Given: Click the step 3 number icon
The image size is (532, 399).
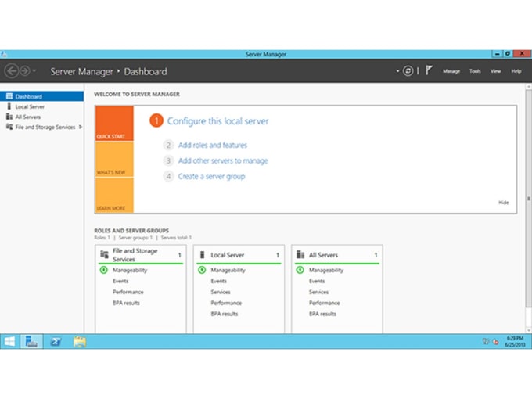Looking at the screenshot, I should (x=168, y=161).
